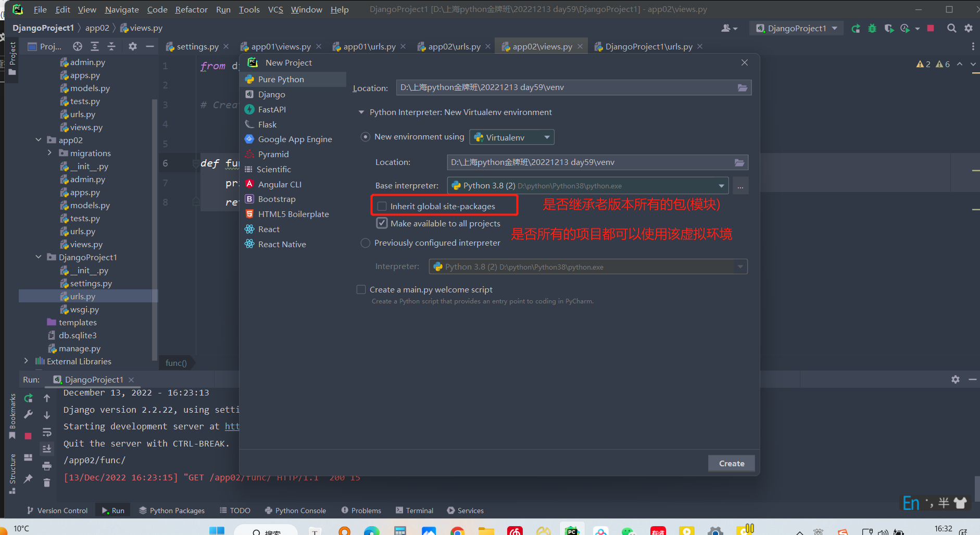Viewport: 980px width, 535px height.
Task: Click the Run with Coverage icon
Action: point(889,29)
